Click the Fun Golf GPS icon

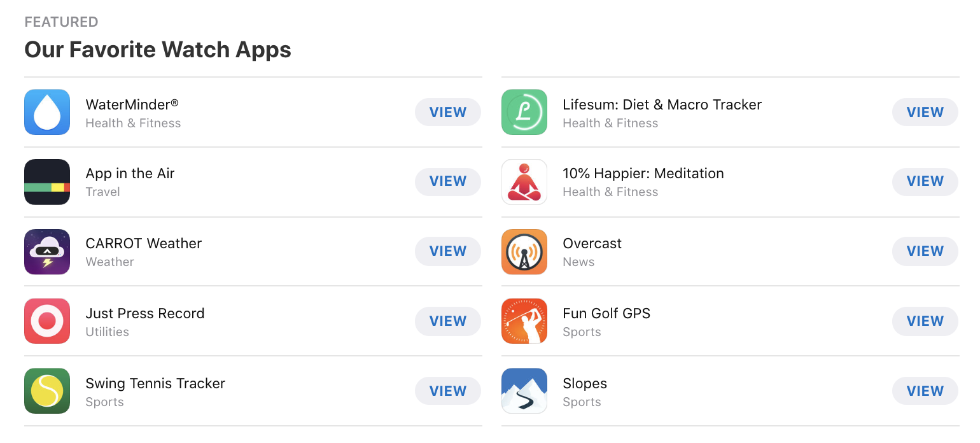click(524, 321)
